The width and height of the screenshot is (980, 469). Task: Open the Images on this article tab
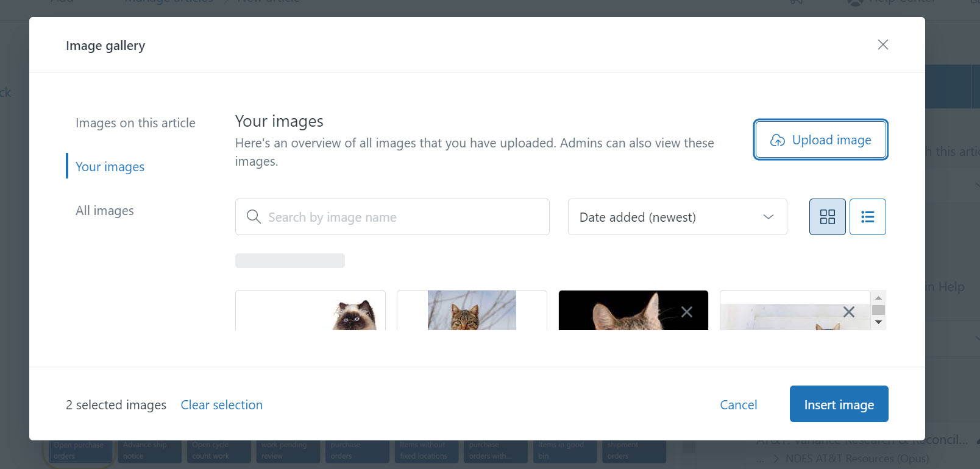click(x=135, y=123)
